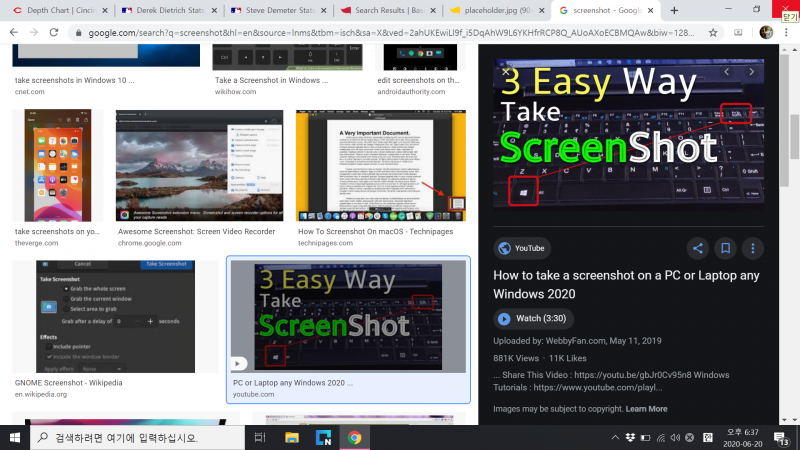Click the address bar URL

pyautogui.click(x=400, y=32)
